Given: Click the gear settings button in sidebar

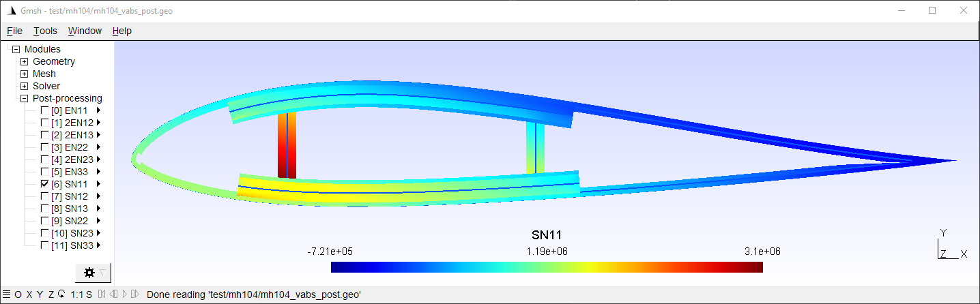Looking at the screenshot, I should (x=89, y=273).
